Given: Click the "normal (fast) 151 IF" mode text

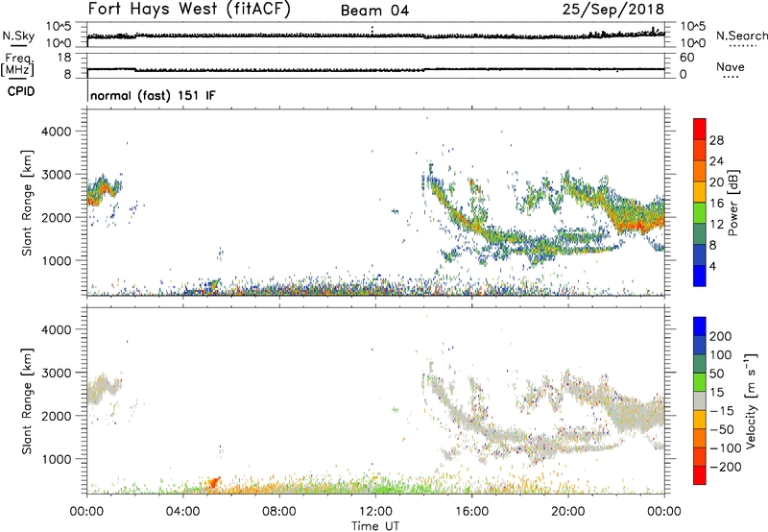Looking at the screenshot, I should click(153, 95).
